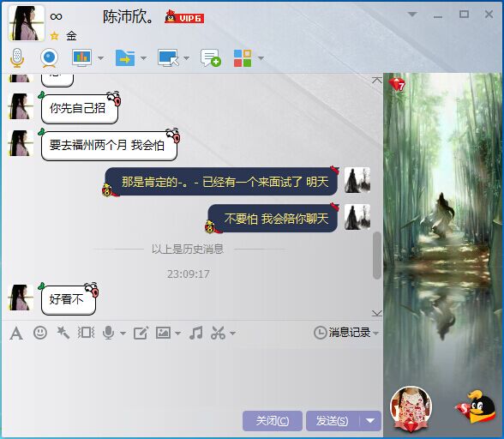Screen dimensions: 504x439
Task: Click the 以上是历史消息 divider label
Action: (188, 249)
